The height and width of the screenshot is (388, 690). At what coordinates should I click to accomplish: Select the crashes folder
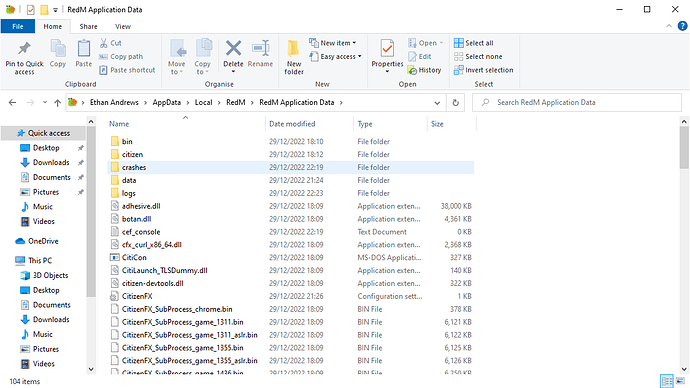[x=290, y=167]
